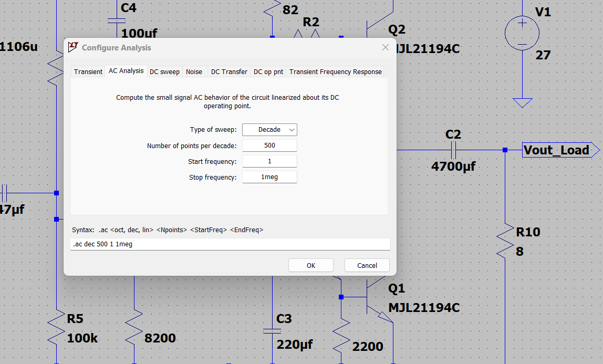Select the V1 voltage source symbol

pos(522,33)
